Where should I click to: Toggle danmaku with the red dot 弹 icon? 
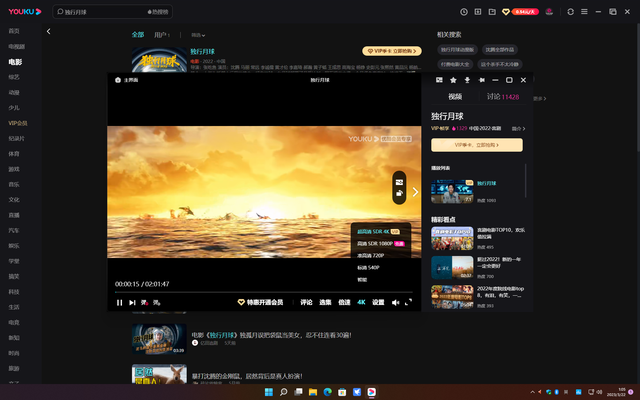[x=144, y=302]
